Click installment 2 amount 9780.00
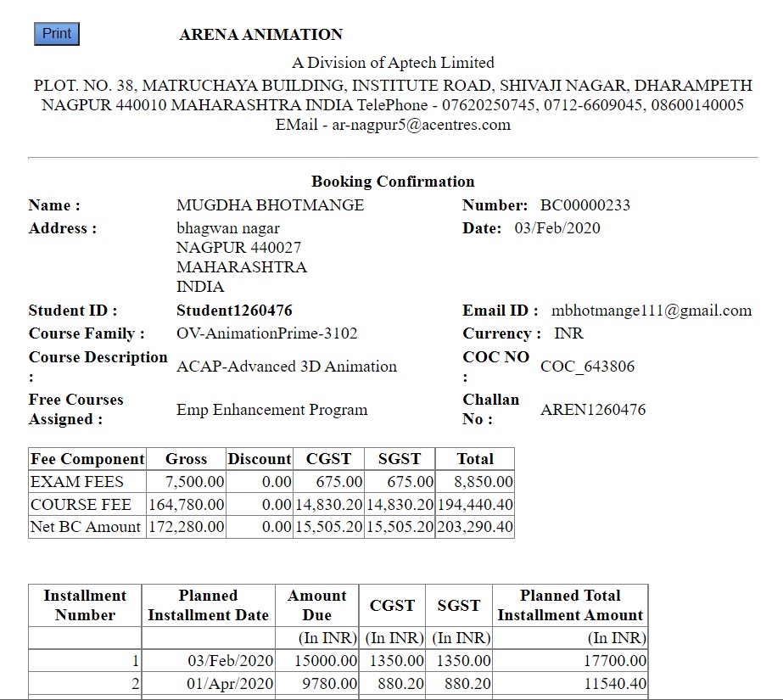 (x=330, y=684)
